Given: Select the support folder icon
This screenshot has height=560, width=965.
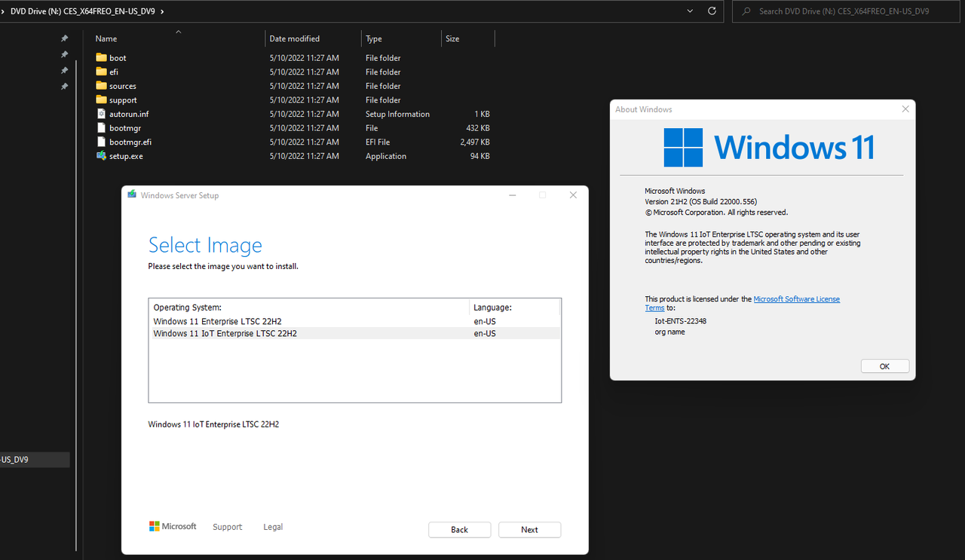Looking at the screenshot, I should point(102,99).
